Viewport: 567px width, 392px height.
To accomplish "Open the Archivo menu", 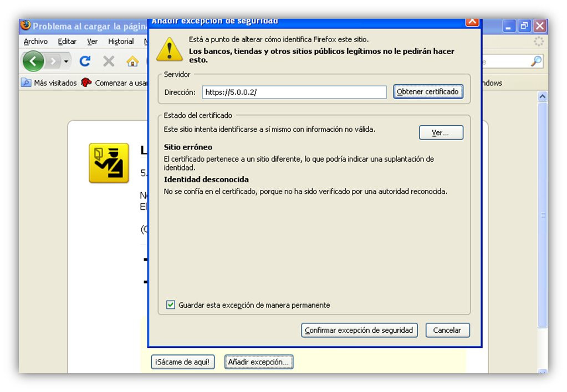I will (35, 42).
